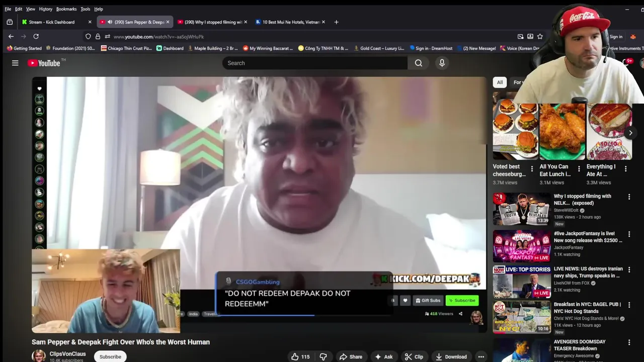644x362 pixels.
Task: Share the video
Action: pyautogui.click(x=351, y=356)
